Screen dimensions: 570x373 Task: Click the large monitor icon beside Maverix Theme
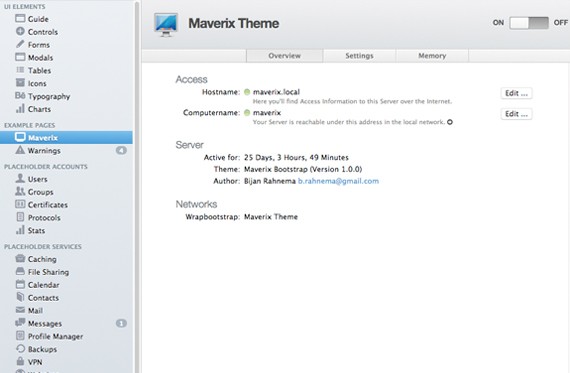pos(166,25)
